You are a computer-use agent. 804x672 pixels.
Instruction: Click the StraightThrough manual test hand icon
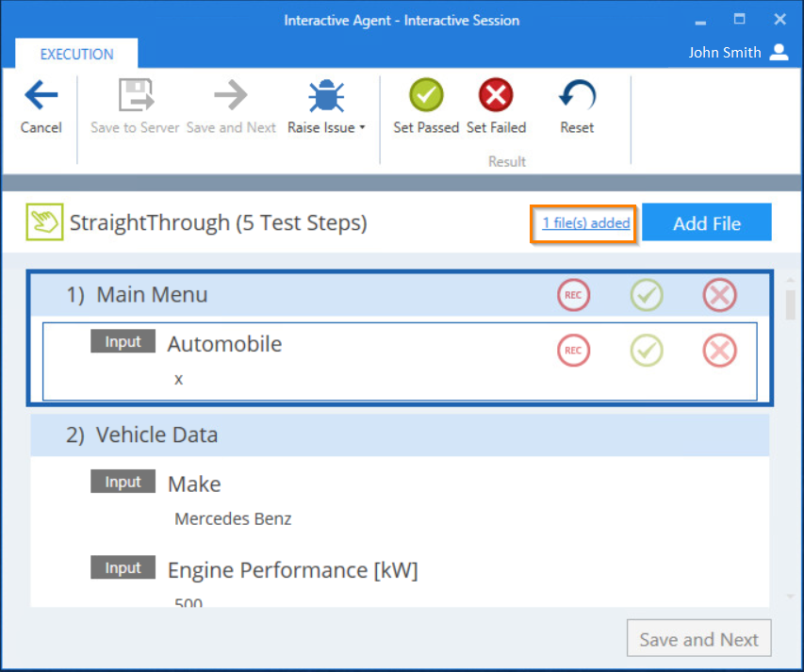[x=43, y=223]
